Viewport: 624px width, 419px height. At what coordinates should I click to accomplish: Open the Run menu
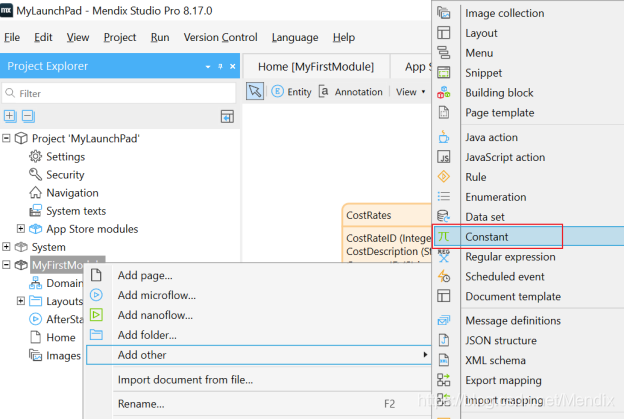click(160, 37)
